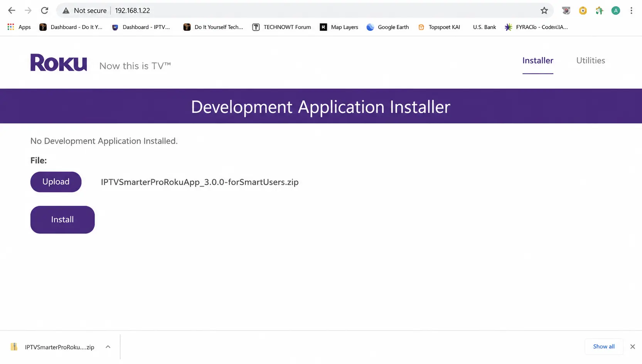Open downloaded IPTVSmarterProRoku zip in download bar

click(59, 347)
